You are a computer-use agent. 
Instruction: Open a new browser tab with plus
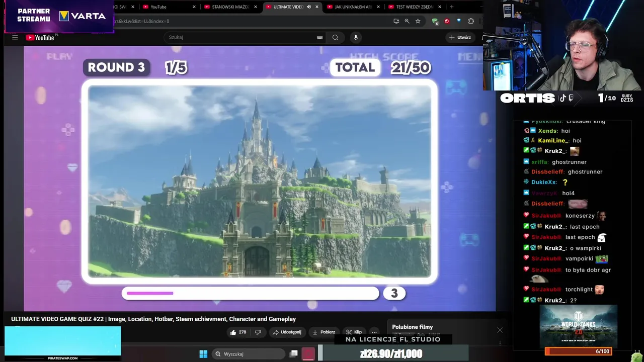point(451,7)
